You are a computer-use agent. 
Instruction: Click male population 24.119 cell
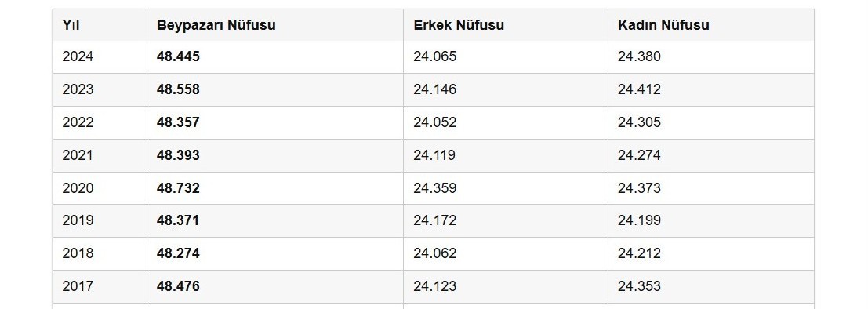coord(506,155)
